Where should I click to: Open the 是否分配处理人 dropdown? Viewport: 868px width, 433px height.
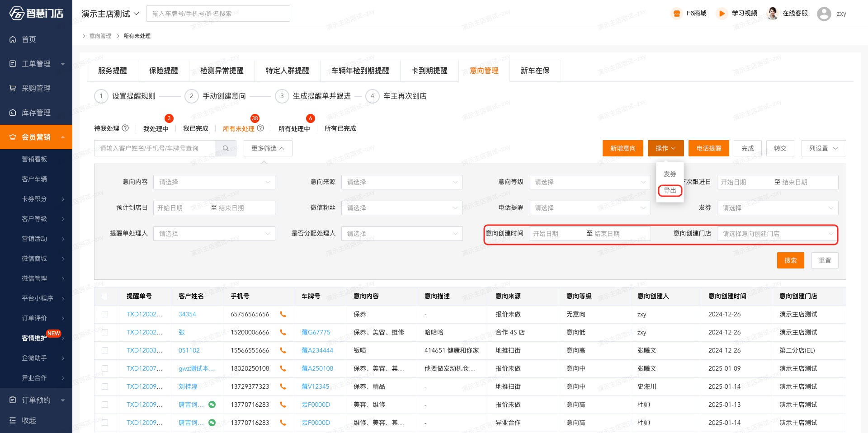(402, 234)
